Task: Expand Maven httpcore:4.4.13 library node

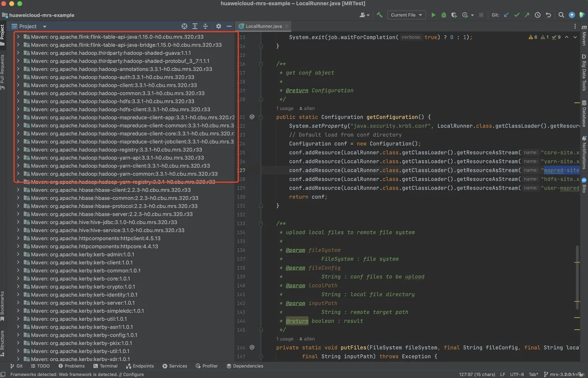Action: (18, 246)
